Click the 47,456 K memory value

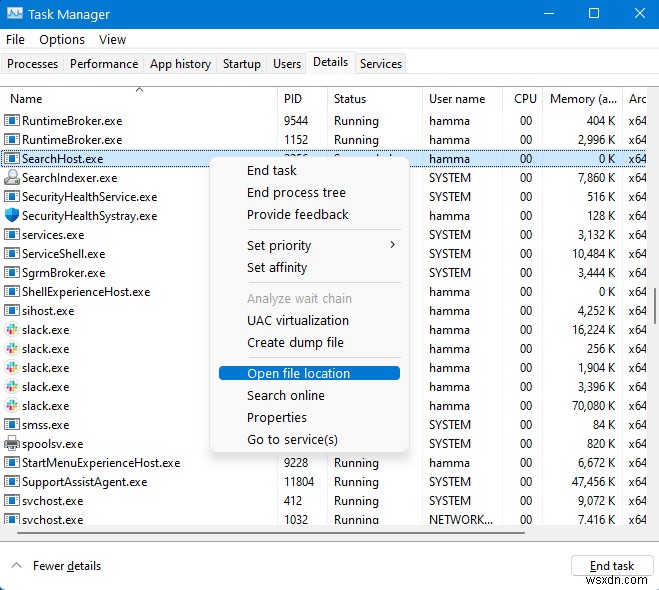point(593,482)
